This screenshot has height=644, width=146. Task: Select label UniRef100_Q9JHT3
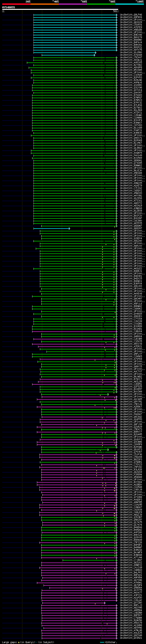point(131,450)
